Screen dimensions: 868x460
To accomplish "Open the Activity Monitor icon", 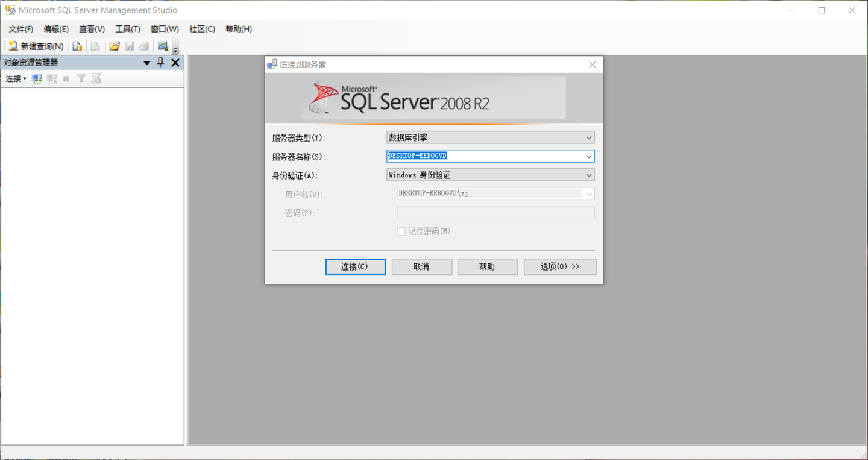I will pyautogui.click(x=163, y=46).
